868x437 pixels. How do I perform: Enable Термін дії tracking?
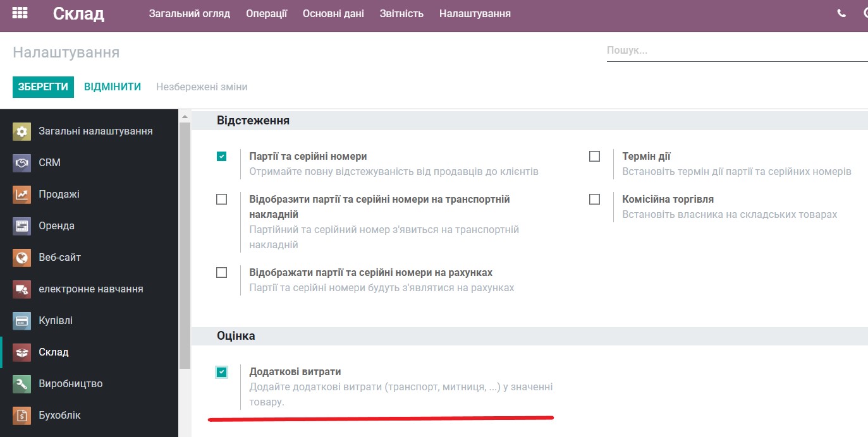pos(594,156)
